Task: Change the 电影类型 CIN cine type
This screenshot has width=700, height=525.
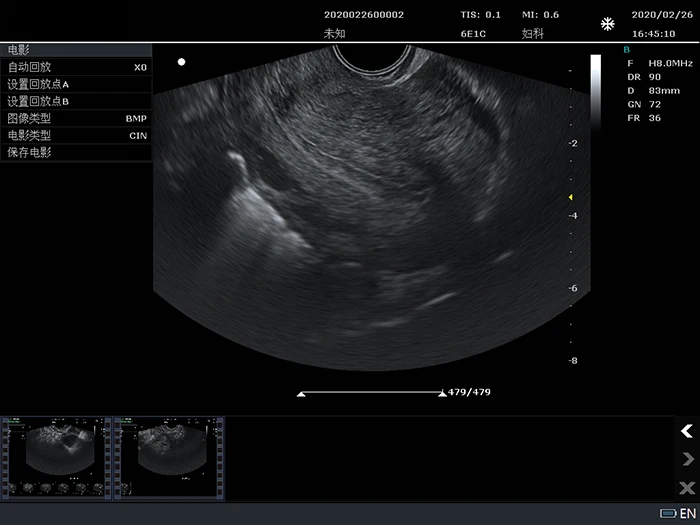Action: click(76, 135)
